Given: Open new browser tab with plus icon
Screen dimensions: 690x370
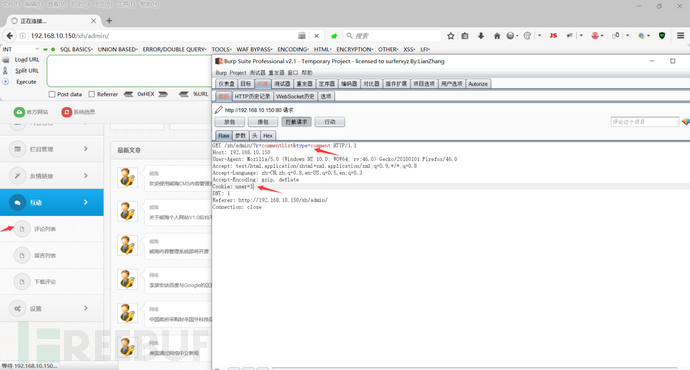Looking at the screenshot, I should point(109,21).
